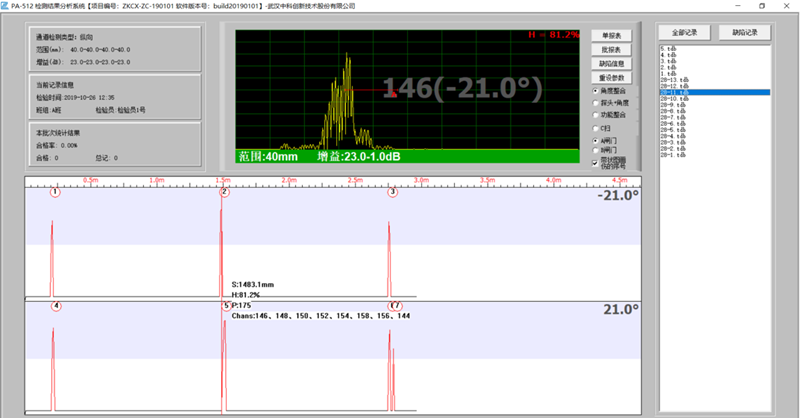Click the PA-512 app icon in title bar
The image size is (800, 418).
click(6, 6)
